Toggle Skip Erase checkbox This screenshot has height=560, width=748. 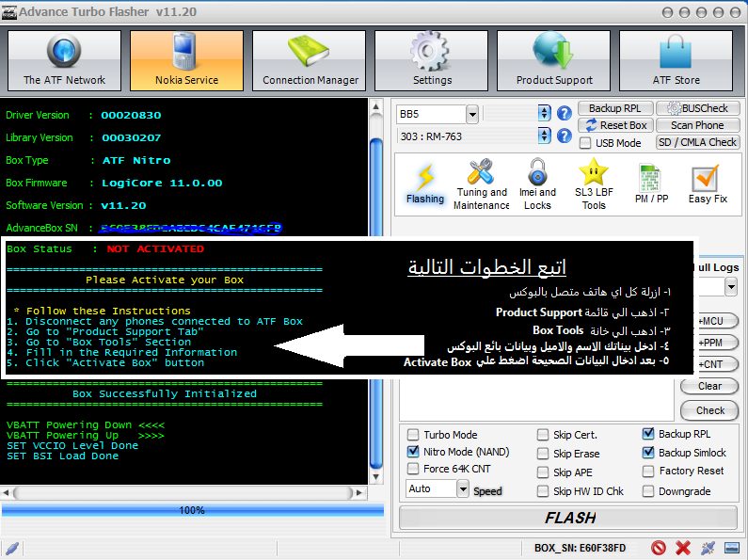coord(542,454)
